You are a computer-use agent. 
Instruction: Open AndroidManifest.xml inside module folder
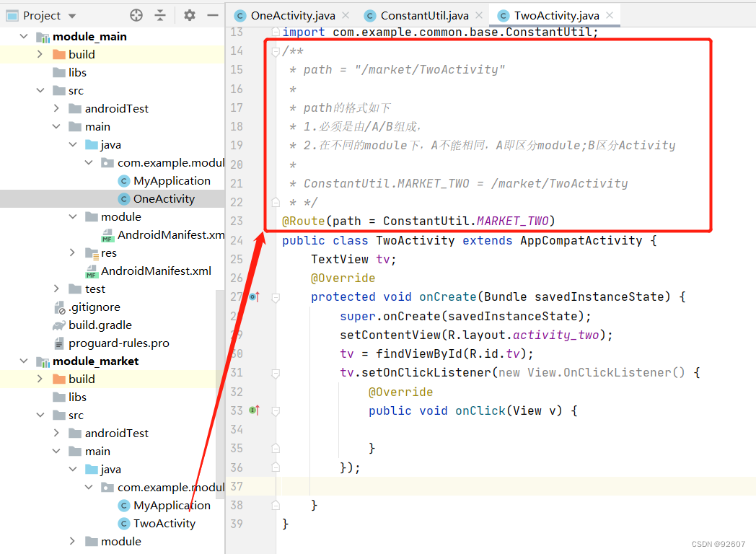[171, 235]
